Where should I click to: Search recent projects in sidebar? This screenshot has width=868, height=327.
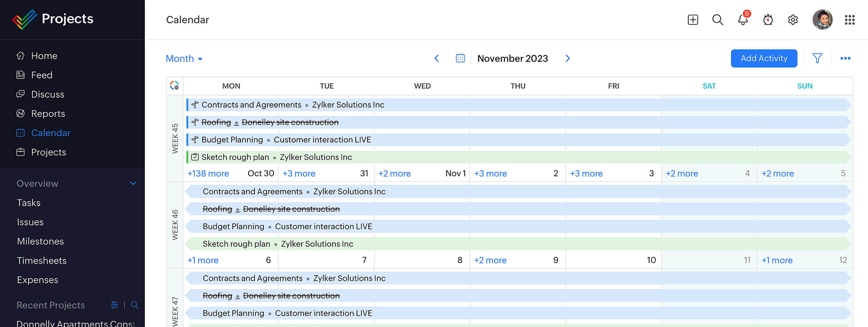tap(134, 305)
